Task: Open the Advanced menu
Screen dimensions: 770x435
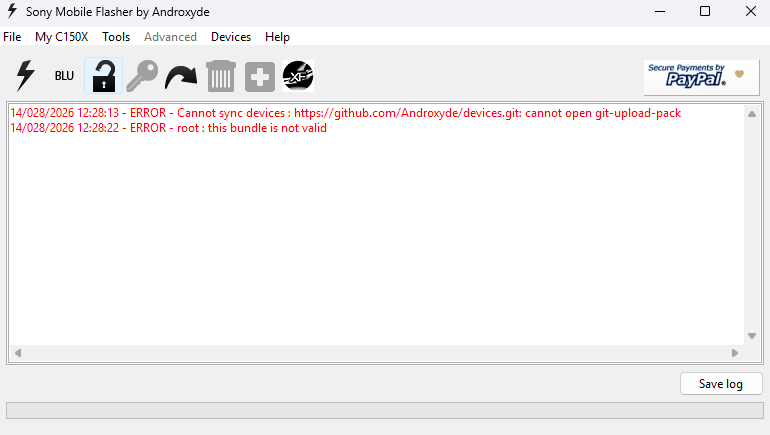Action: 170,37
